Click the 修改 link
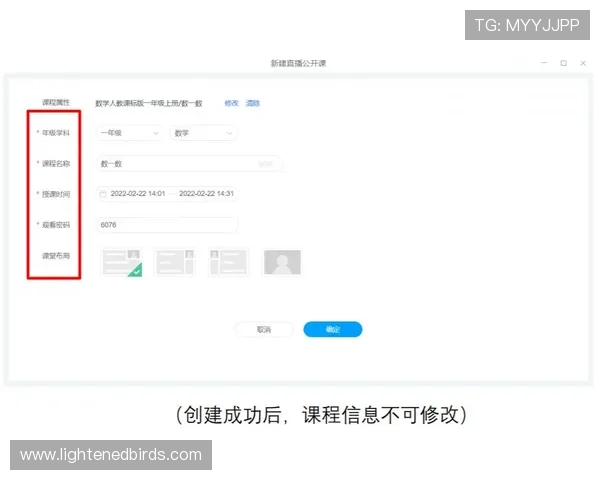This screenshot has width=600, height=480. 231,103
